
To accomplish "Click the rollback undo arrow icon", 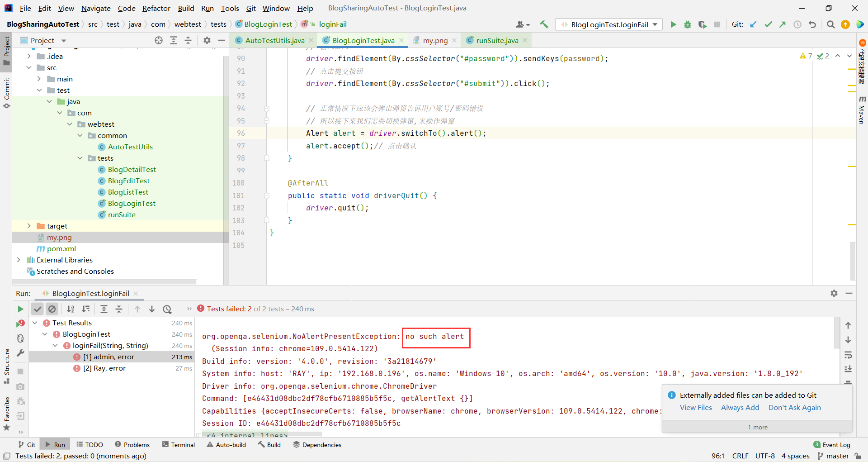I will (812, 24).
